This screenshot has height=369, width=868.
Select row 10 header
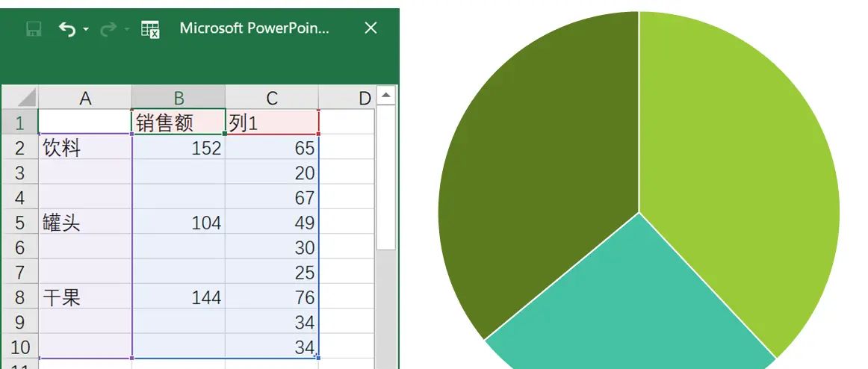click(20, 347)
